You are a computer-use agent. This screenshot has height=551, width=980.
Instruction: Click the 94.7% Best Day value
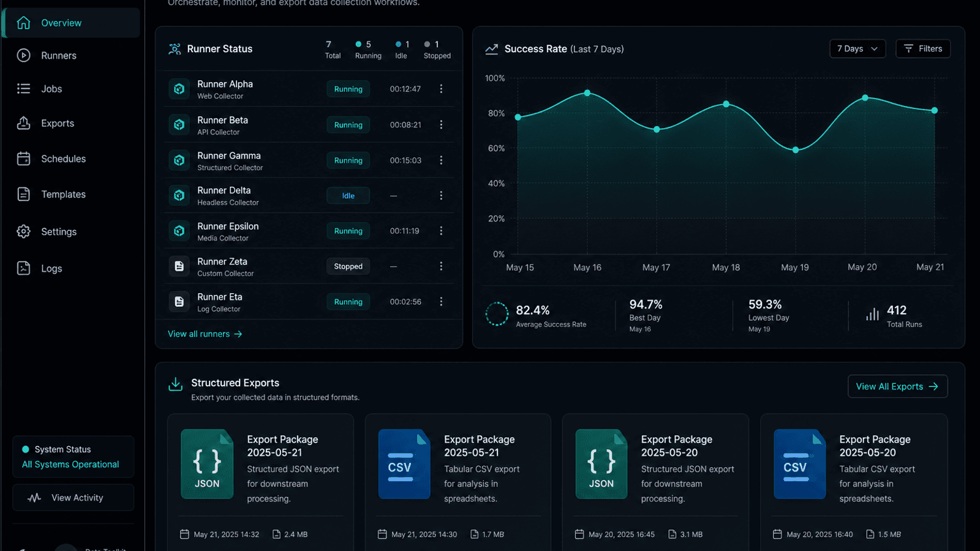pos(646,304)
